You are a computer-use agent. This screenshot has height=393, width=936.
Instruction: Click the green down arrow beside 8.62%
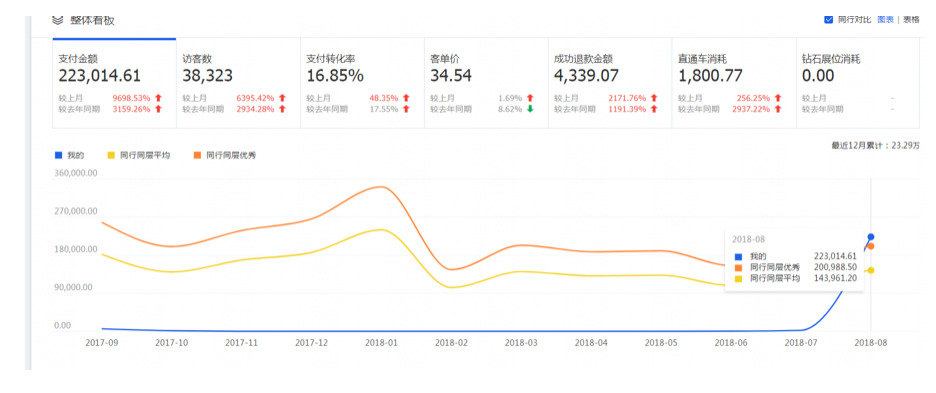coord(529,109)
